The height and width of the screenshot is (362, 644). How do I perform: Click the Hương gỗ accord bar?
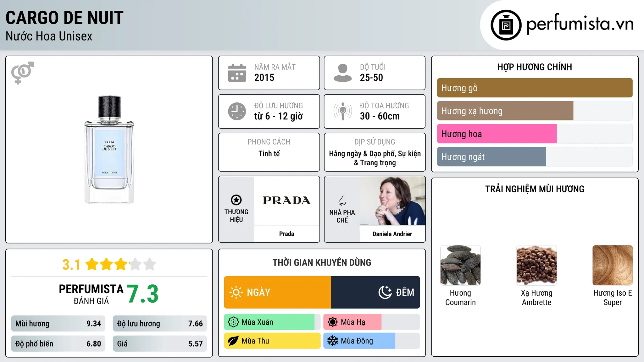[535, 88]
